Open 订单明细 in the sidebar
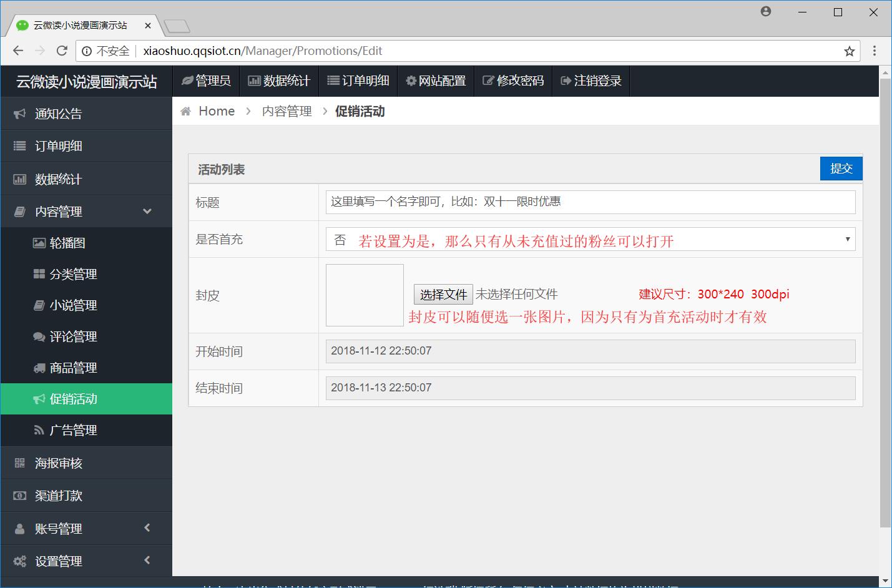 [86, 146]
